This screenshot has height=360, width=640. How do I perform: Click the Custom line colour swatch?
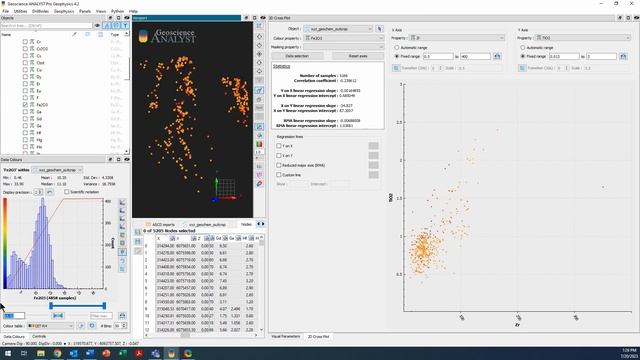tap(373, 175)
